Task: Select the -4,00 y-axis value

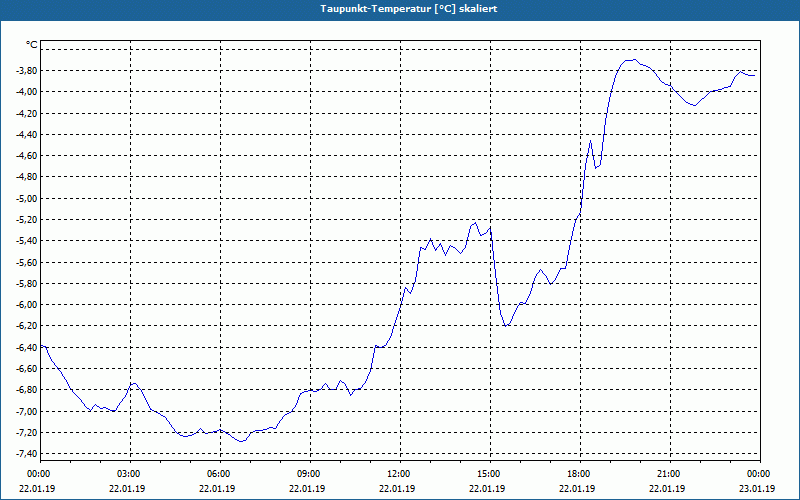Action: [27, 92]
